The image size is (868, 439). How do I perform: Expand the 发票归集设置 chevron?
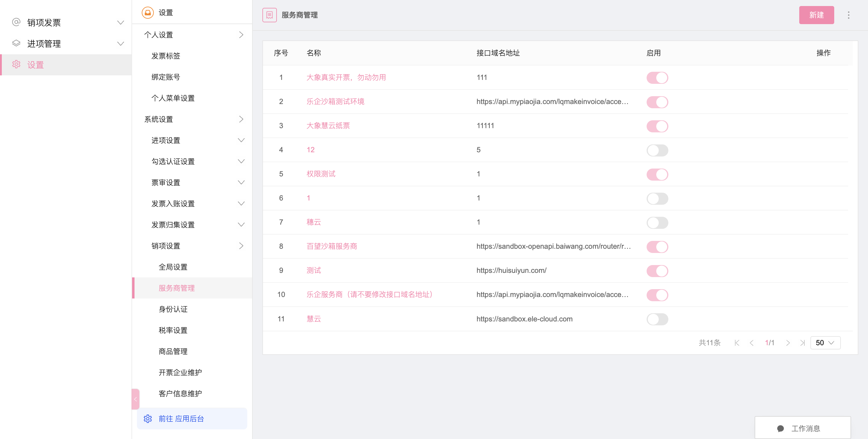(241, 224)
